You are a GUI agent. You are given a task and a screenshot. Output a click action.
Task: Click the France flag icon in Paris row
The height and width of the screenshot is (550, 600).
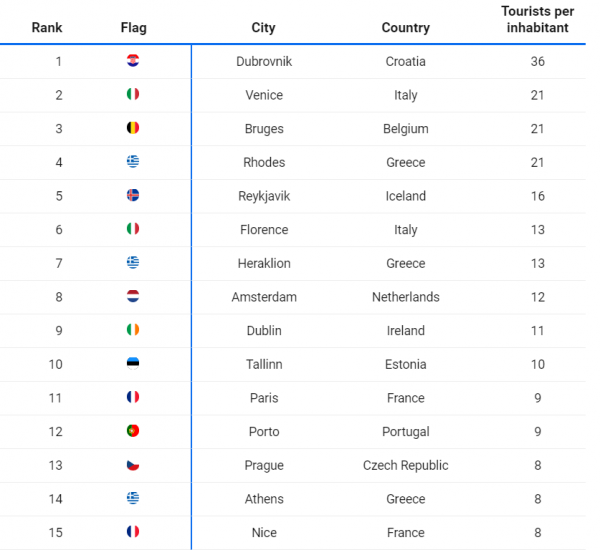133,398
